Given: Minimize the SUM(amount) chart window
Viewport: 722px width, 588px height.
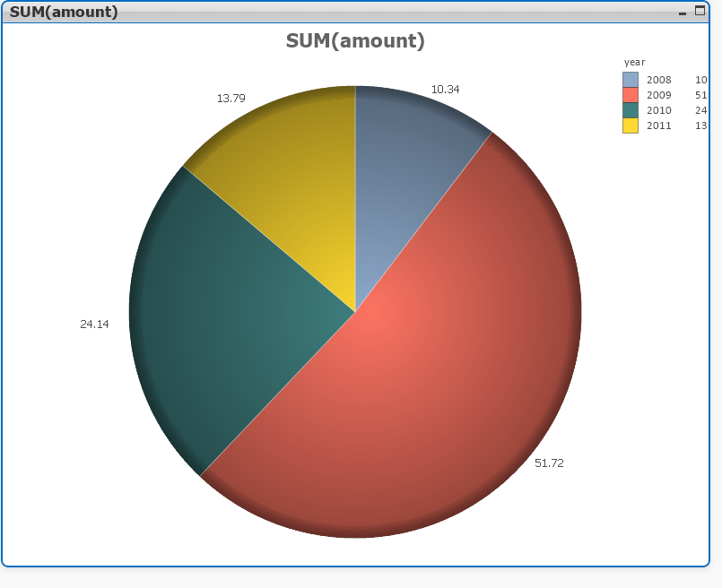Looking at the screenshot, I should pyautogui.click(x=681, y=13).
